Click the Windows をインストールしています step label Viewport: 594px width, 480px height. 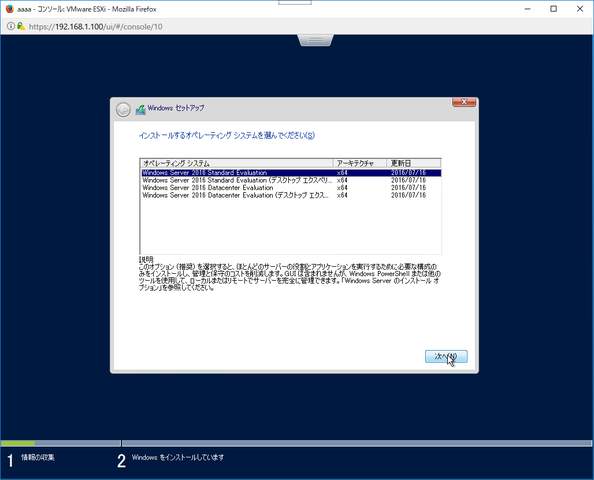coord(178,458)
